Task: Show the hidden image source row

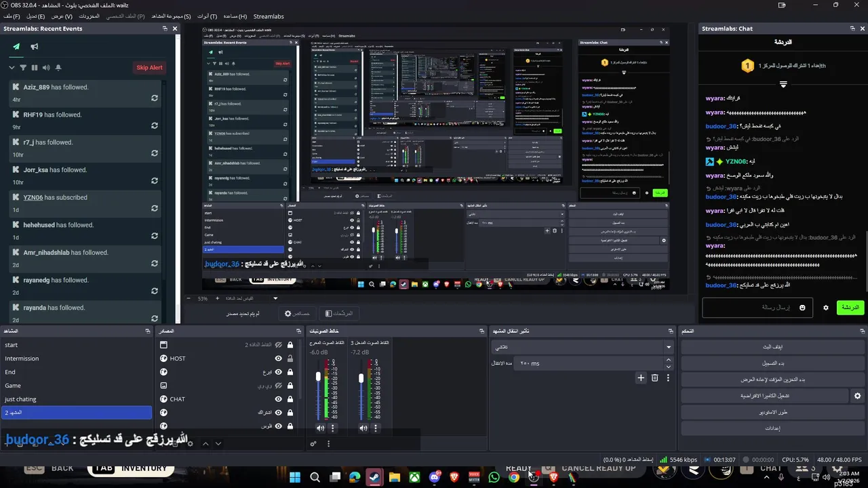Action: coord(278,386)
